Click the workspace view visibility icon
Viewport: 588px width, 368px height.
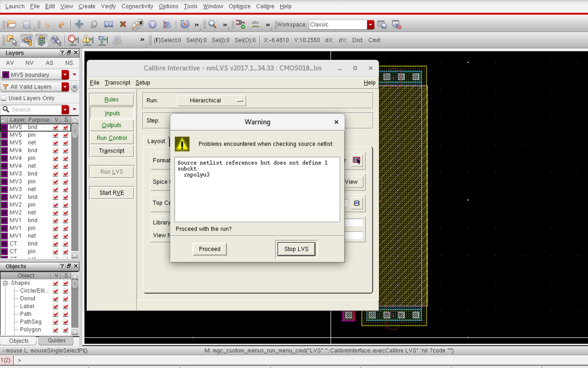396,25
